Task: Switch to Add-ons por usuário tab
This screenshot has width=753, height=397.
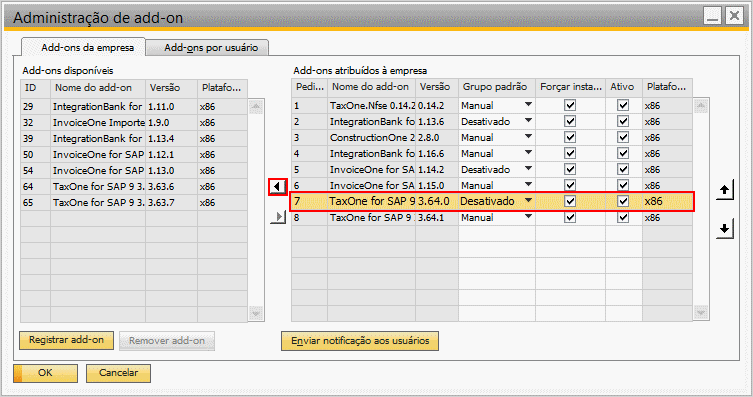Action: click(207, 48)
